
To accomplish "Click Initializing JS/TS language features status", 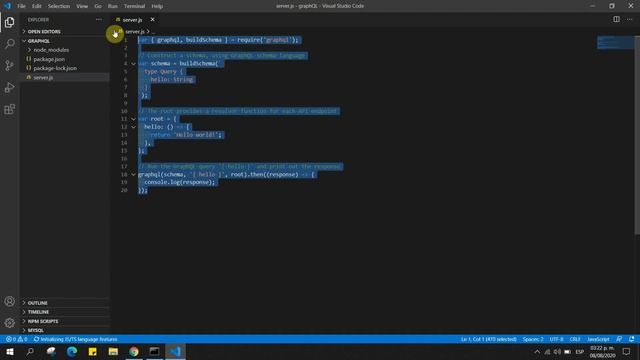I will tap(76, 339).
